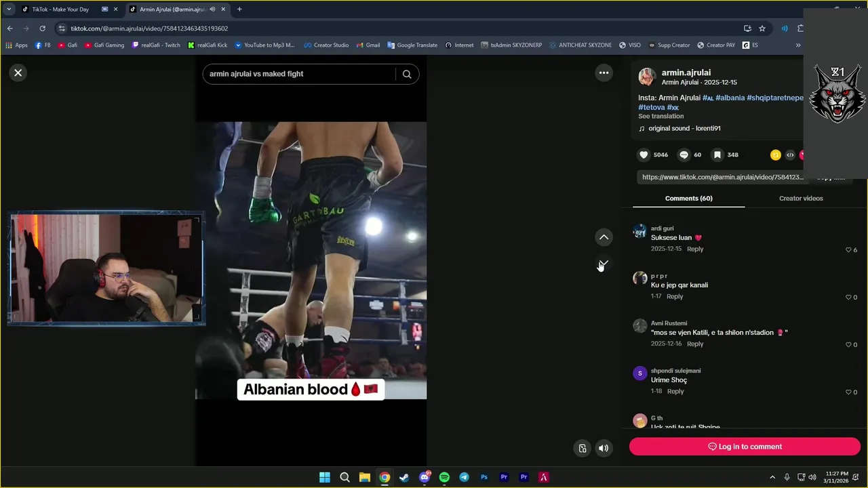Click the #tetova hashtag
Viewport: 868px width, 488px height.
pyautogui.click(x=651, y=107)
